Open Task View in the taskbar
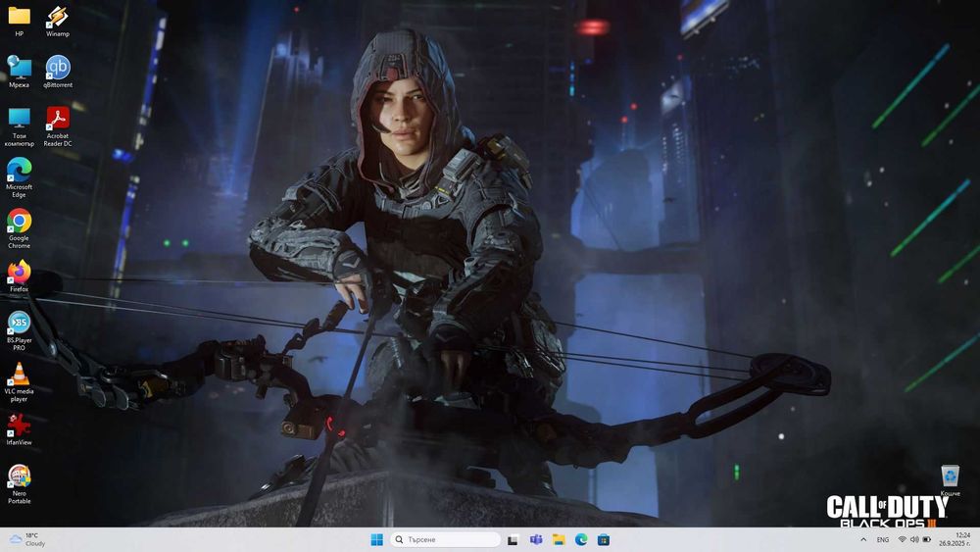 (513, 539)
